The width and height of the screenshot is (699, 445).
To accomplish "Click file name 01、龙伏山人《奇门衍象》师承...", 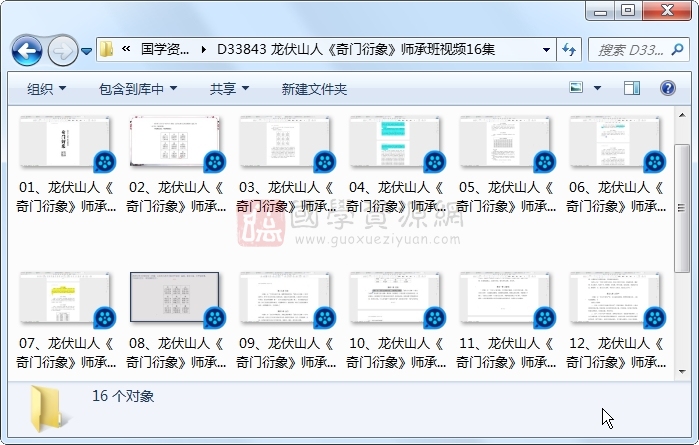I will click(66, 197).
